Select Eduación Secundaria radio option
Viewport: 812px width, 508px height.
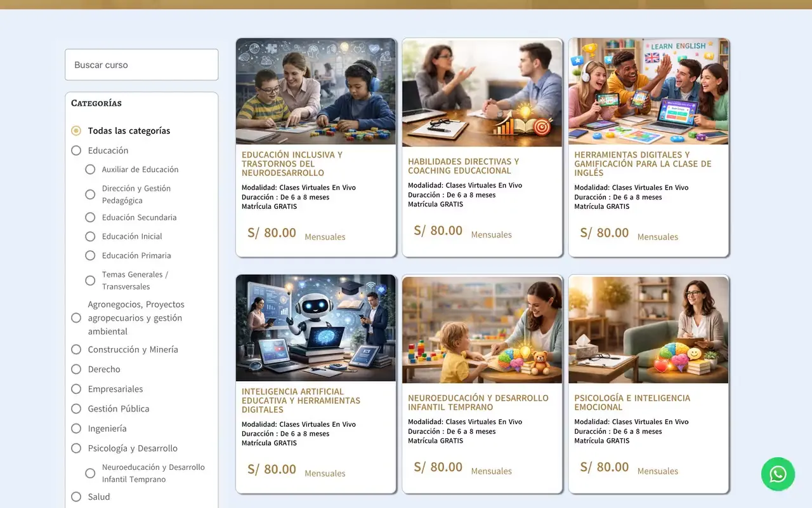90,217
